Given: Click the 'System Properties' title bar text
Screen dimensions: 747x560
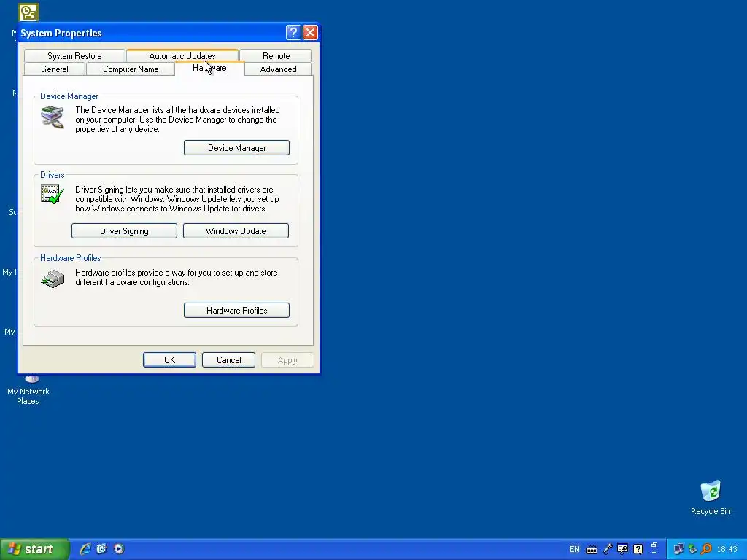Looking at the screenshot, I should pos(61,33).
